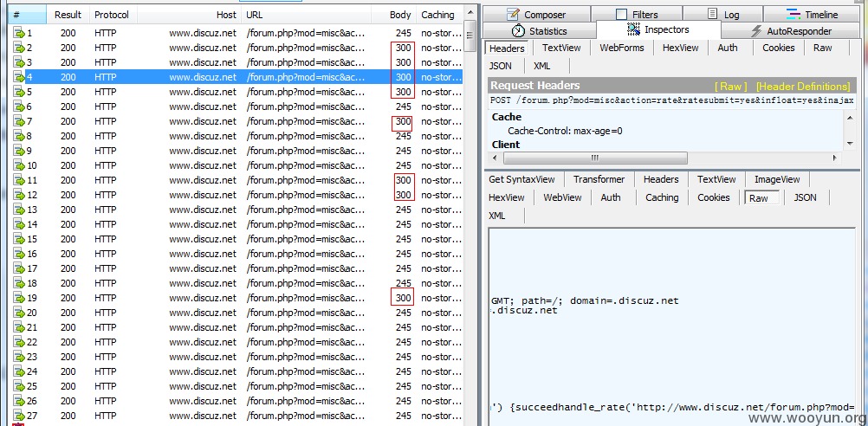
Task: Click request headers horizontal scrollbar thumb
Action: click(595, 158)
